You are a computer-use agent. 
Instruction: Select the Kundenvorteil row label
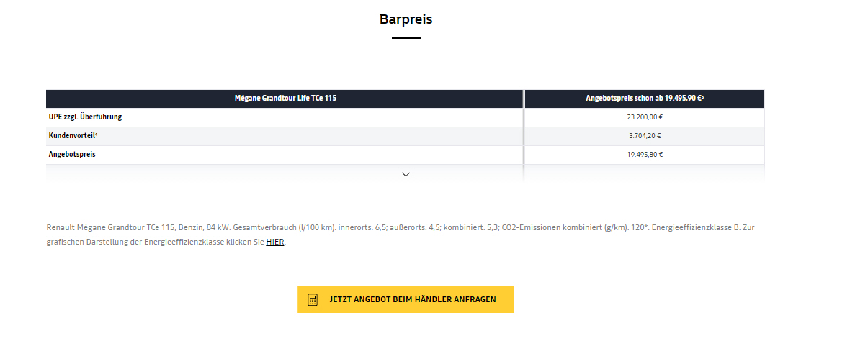[x=73, y=136]
